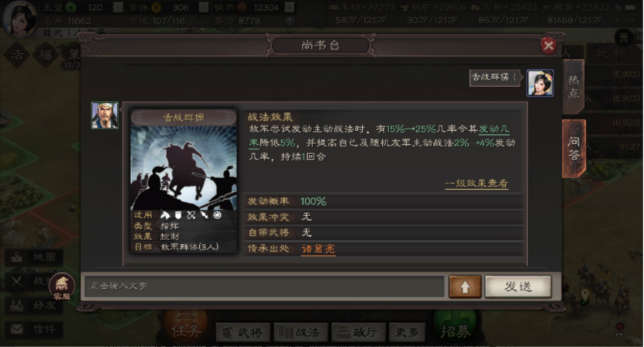The height and width of the screenshot is (347, 644).
Task: Close the 尚书台 dialog window
Action: (x=549, y=46)
